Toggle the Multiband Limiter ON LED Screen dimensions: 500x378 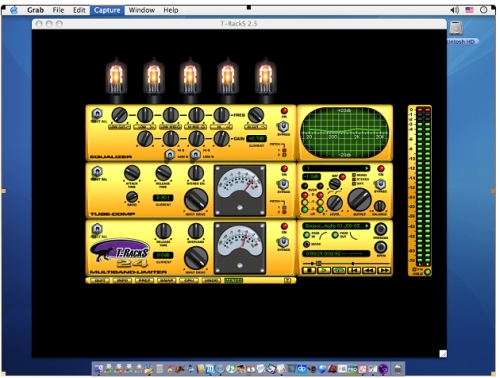coord(284,226)
